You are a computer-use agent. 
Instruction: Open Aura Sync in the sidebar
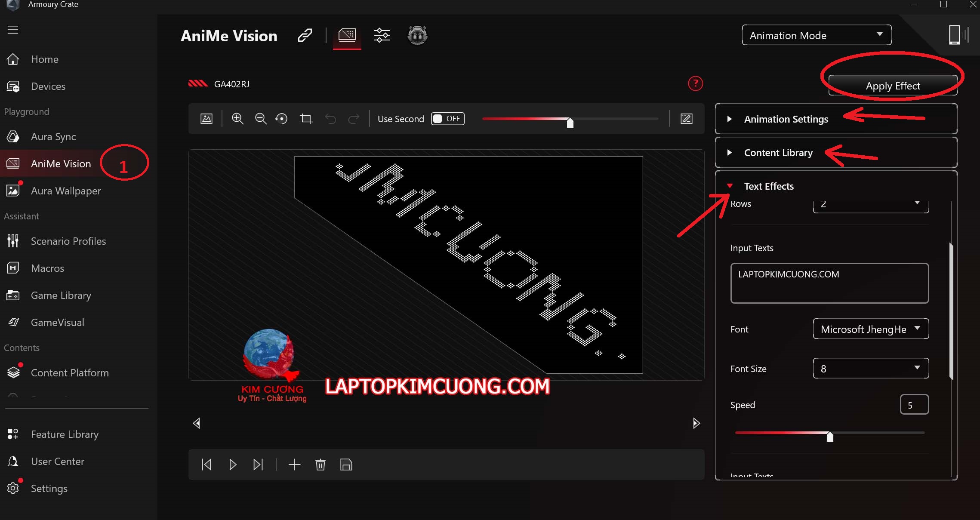(x=53, y=137)
